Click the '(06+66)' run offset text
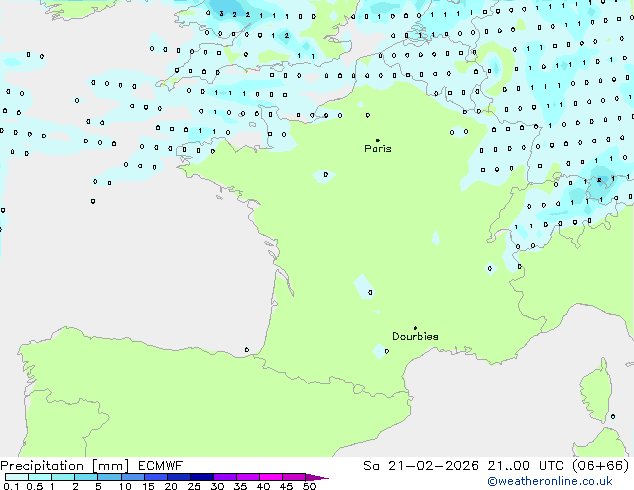Screen dimensions: 634x490 [x=600, y=466]
